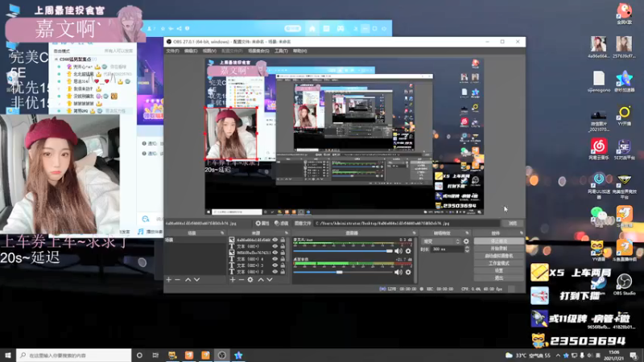The image size is (644, 362).
Task: Open 网易UU加速器 desktop icon
Action: pyautogui.click(x=599, y=186)
